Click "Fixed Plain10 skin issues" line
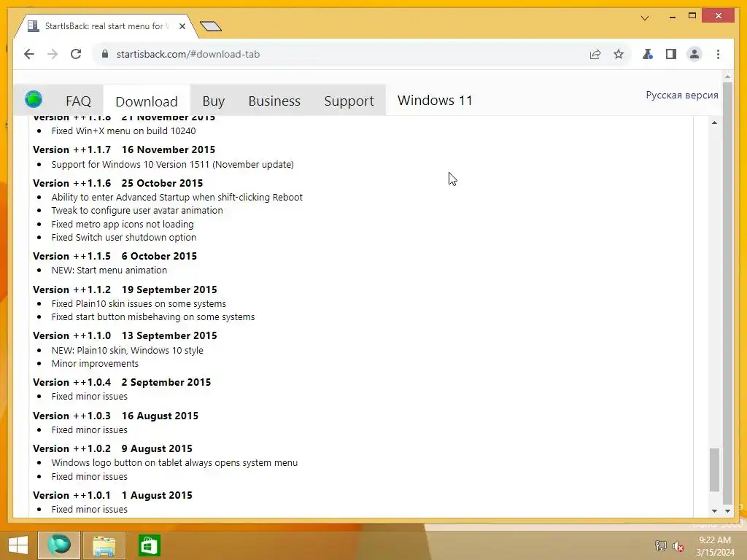Screen dimensions: 747x560 139,303
